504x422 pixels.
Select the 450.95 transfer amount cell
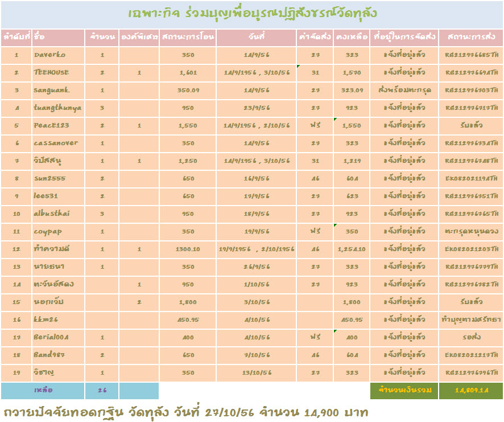click(x=187, y=320)
